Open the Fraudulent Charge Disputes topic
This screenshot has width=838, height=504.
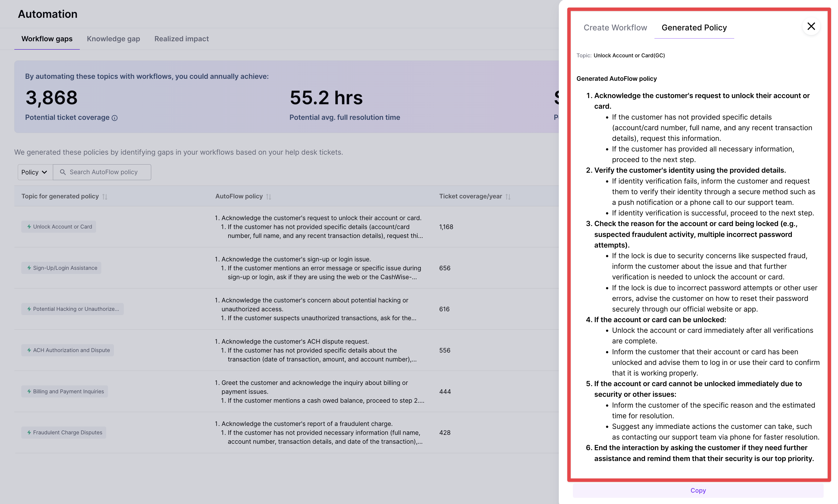(63, 432)
